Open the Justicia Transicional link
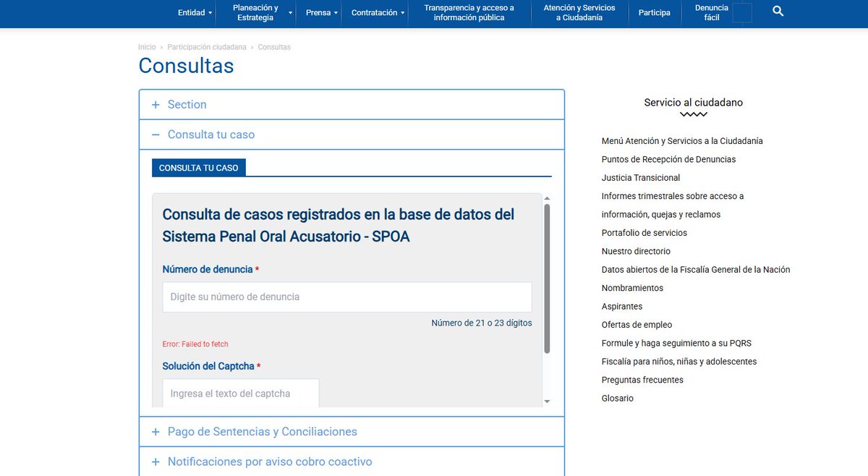 (641, 178)
